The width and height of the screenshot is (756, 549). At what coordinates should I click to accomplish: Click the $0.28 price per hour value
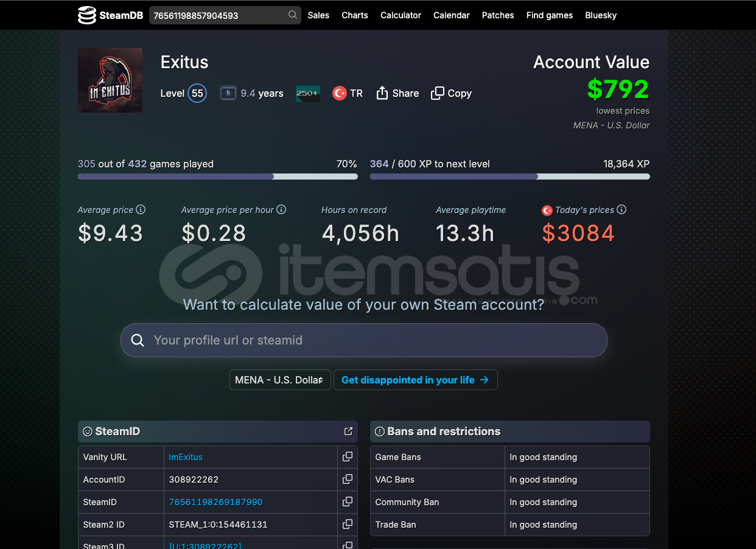coord(214,233)
